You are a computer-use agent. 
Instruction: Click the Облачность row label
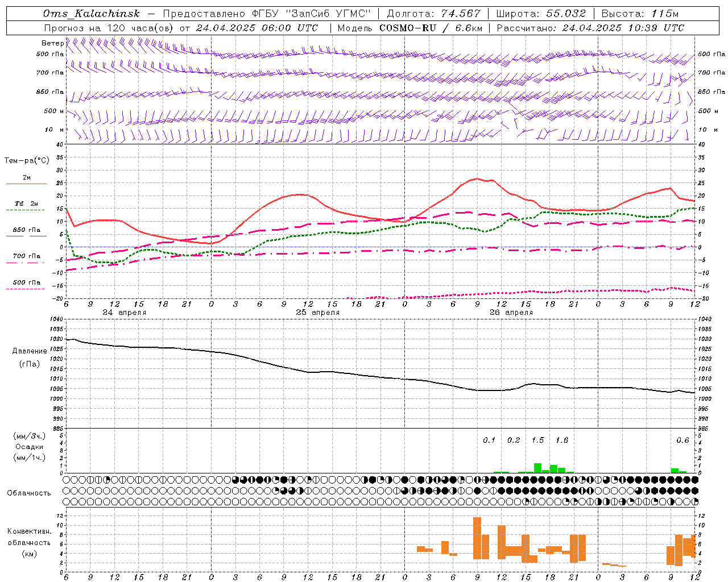pos(29,493)
